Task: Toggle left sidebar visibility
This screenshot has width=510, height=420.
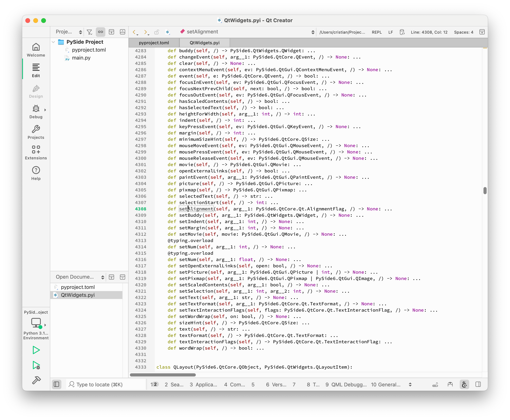Action: (x=56, y=384)
